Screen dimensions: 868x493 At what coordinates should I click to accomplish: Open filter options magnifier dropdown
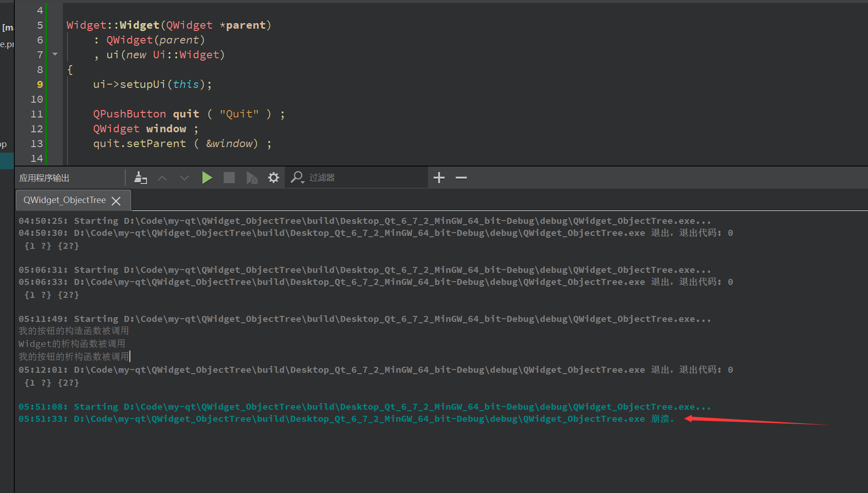297,178
